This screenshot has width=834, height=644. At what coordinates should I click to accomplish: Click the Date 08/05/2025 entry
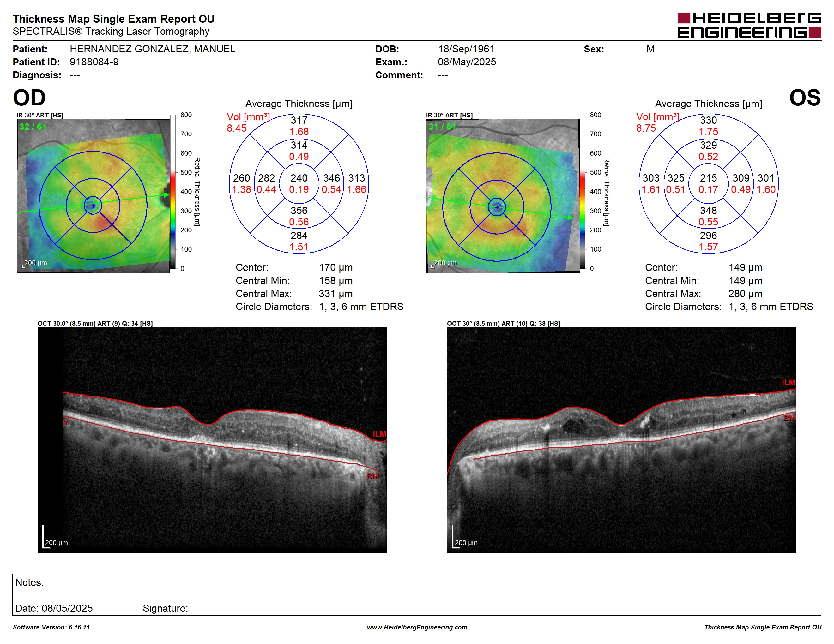pos(54,609)
